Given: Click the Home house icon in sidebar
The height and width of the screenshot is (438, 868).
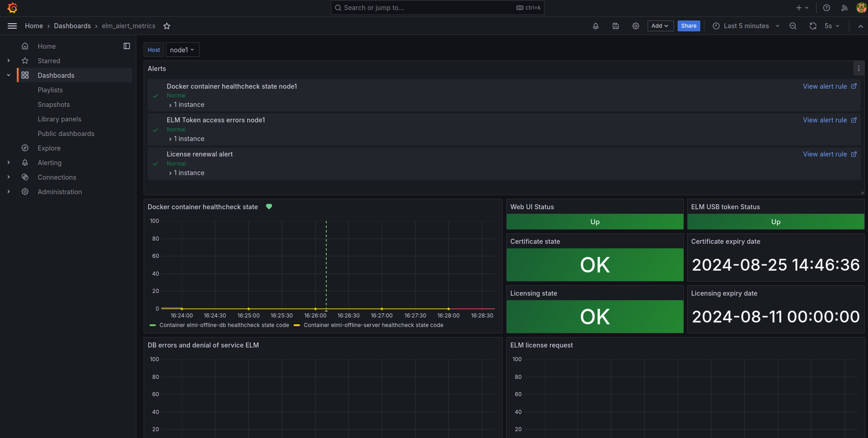Looking at the screenshot, I should click(25, 46).
